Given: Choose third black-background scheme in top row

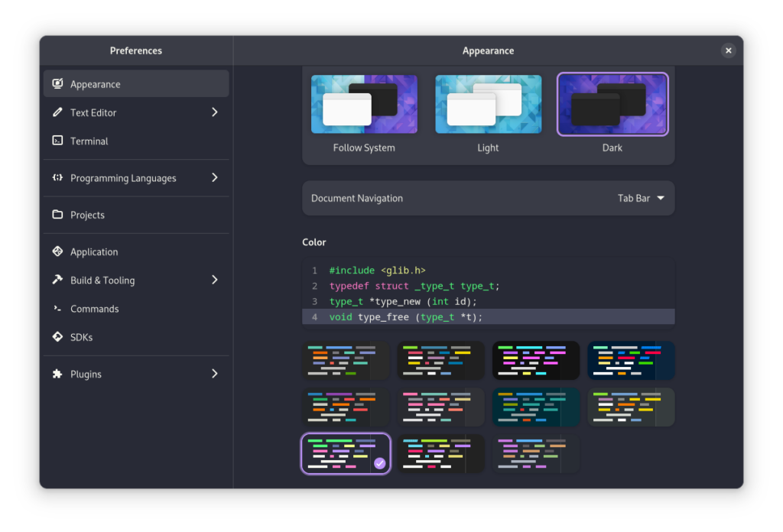Looking at the screenshot, I should pos(536,360).
